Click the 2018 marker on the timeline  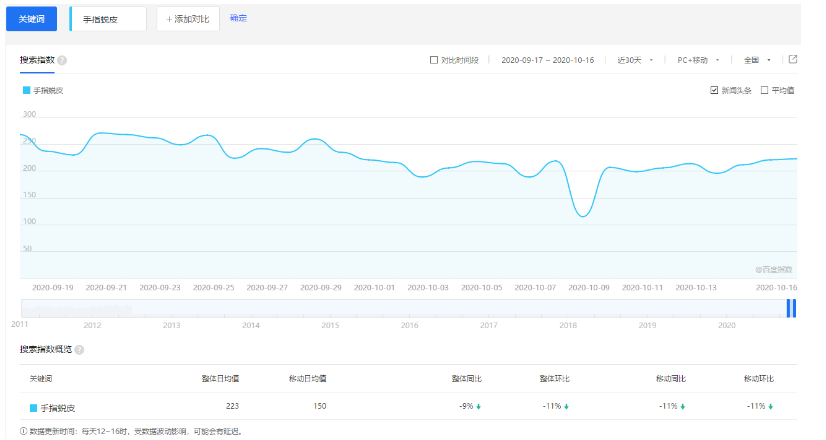pyautogui.click(x=568, y=325)
